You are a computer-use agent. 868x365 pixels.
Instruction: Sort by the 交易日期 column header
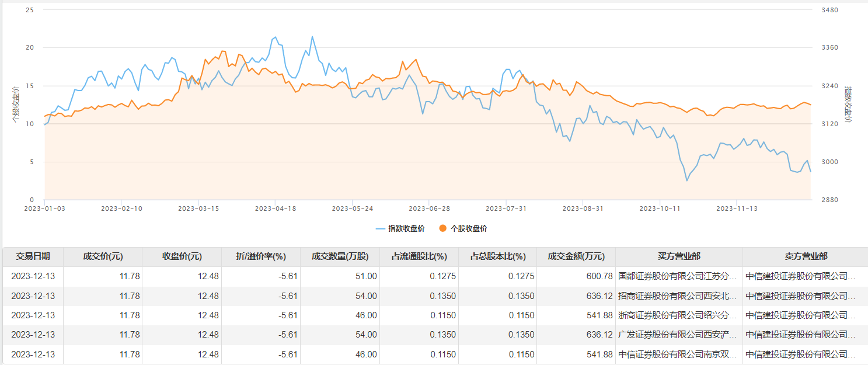pyautogui.click(x=33, y=256)
